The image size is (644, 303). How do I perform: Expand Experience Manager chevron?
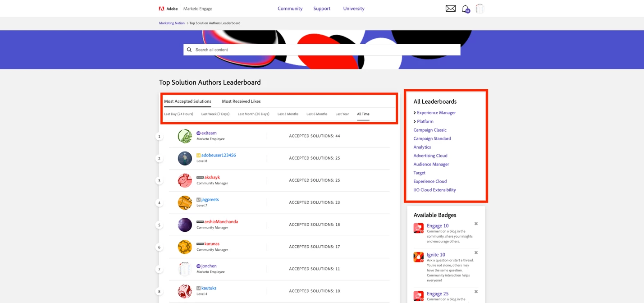(x=415, y=113)
